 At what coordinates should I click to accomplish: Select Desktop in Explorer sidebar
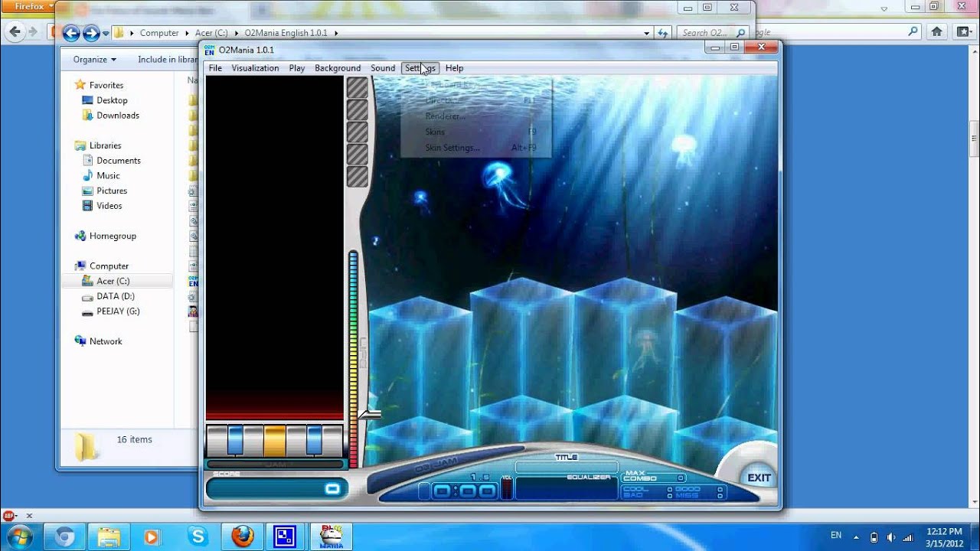(112, 100)
